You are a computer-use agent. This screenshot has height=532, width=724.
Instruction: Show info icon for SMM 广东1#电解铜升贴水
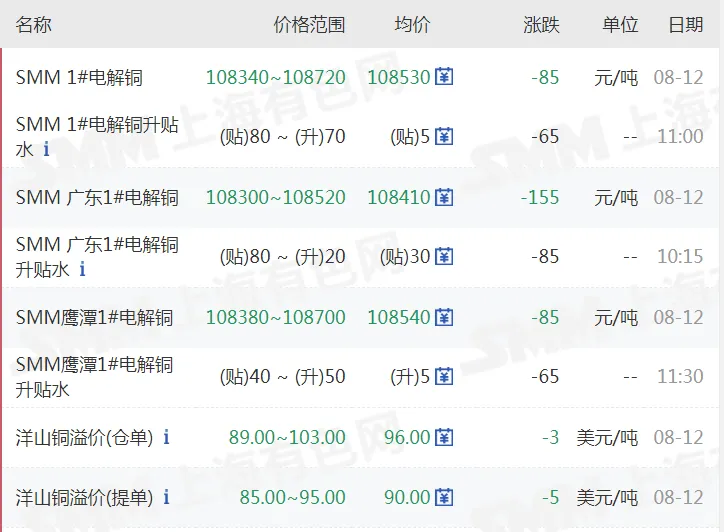[x=82, y=269]
